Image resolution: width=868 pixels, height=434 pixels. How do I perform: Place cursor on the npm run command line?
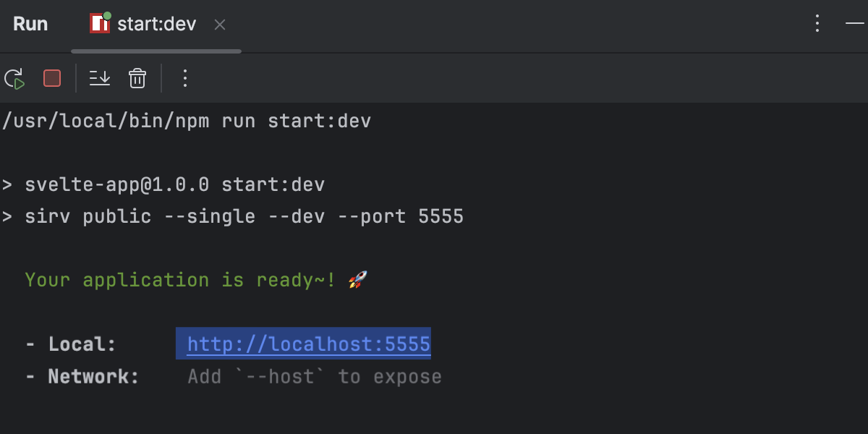pos(187,121)
